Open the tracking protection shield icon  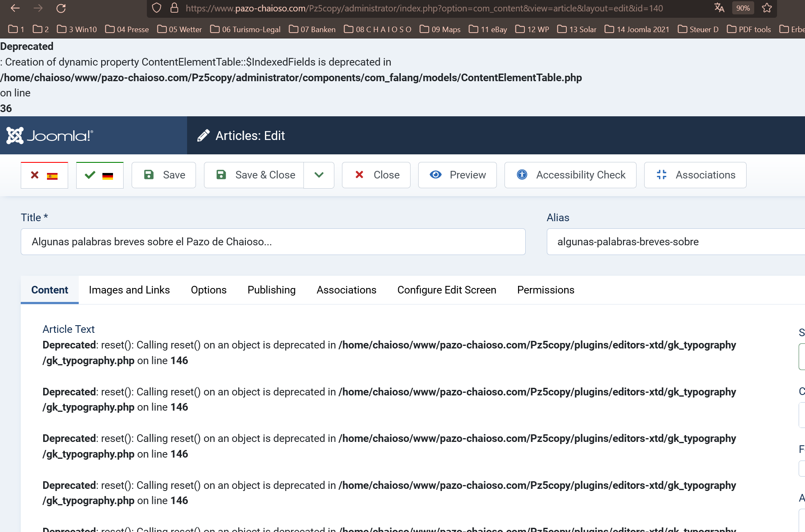point(157,8)
